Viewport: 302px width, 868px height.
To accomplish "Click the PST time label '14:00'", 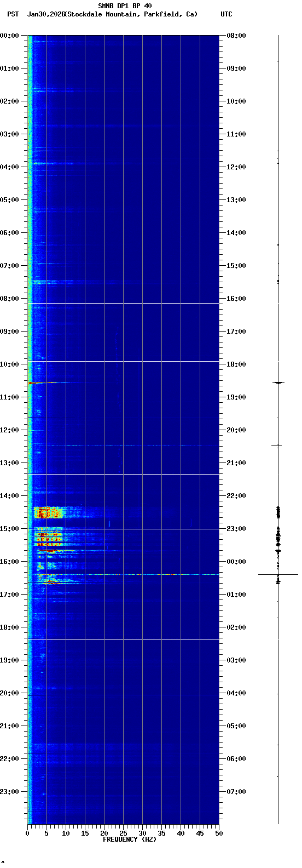I will coord(9,496).
